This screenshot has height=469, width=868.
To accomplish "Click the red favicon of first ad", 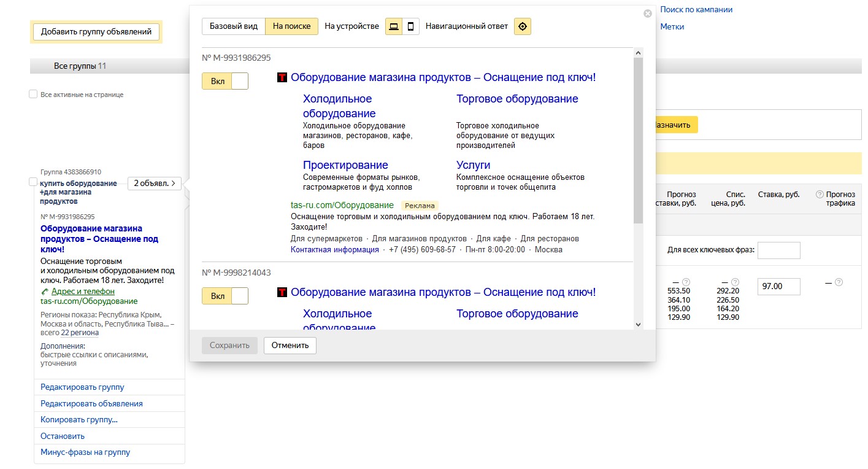I will [x=282, y=77].
